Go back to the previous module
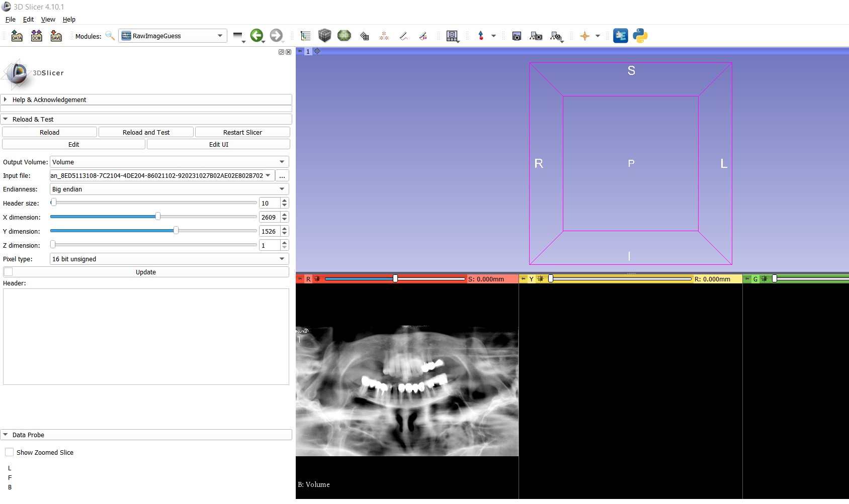Image resolution: width=849 pixels, height=504 pixels. click(257, 36)
